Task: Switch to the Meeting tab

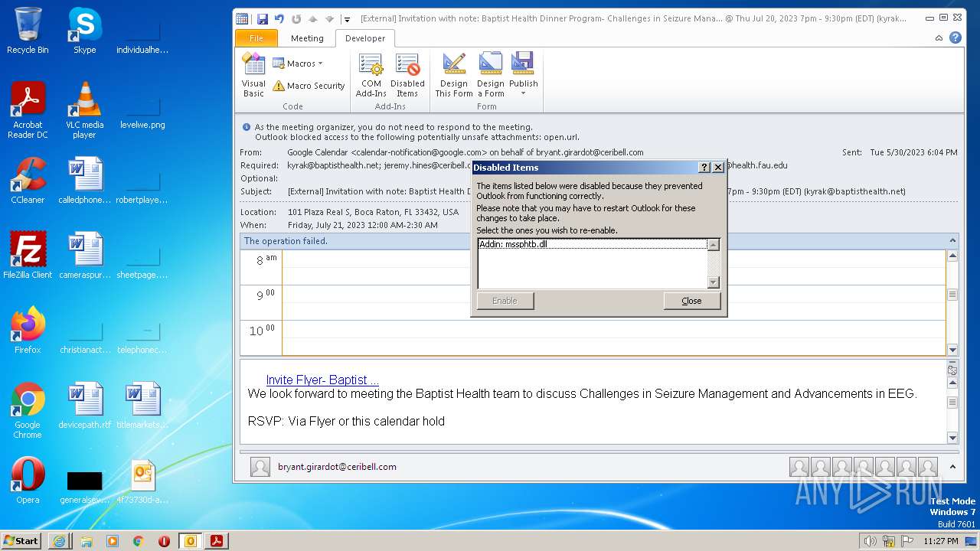Action: click(307, 38)
